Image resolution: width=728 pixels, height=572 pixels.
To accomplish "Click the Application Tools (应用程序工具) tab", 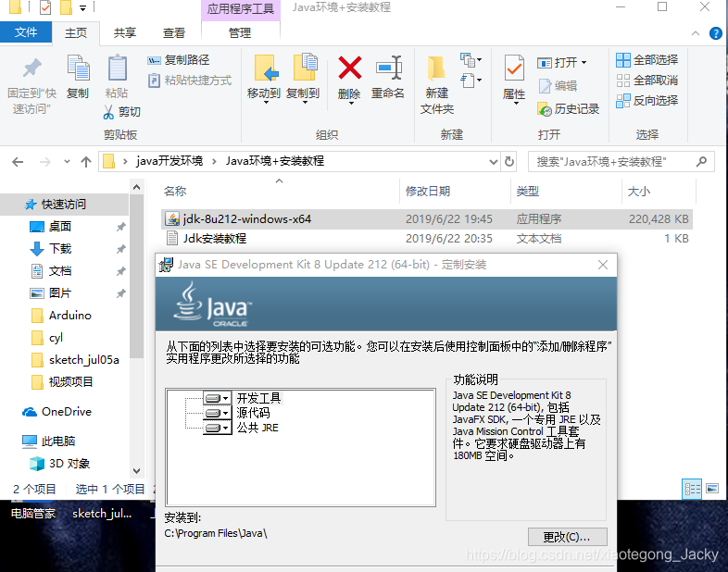I will [241, 9].
